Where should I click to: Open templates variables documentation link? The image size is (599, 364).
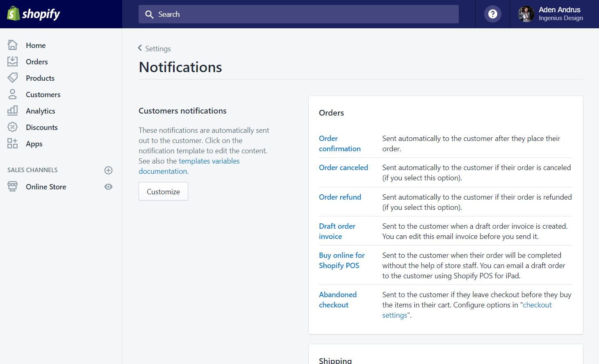(x=189, y=166)
